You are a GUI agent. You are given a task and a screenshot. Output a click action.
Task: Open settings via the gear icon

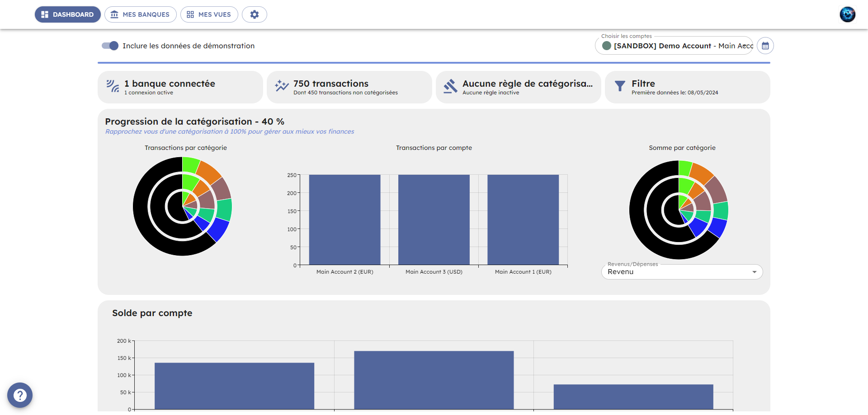pyautogui.click(x=255, y=14)
